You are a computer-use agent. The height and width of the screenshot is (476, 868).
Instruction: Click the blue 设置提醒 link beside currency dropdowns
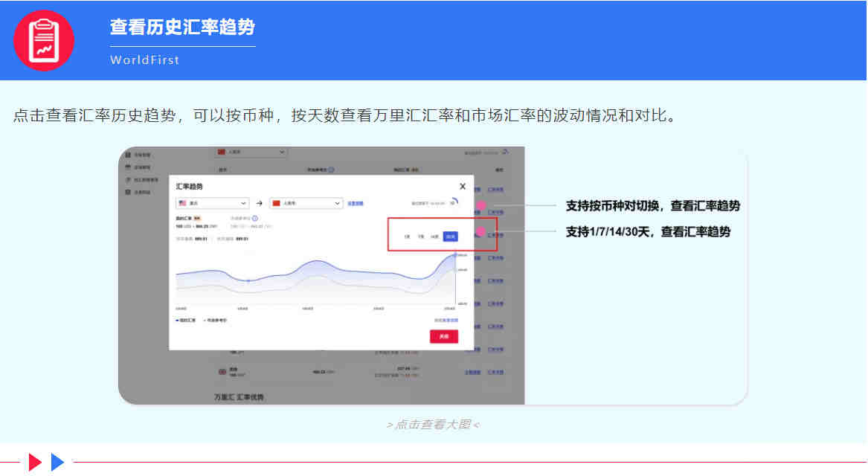point(356,204)
